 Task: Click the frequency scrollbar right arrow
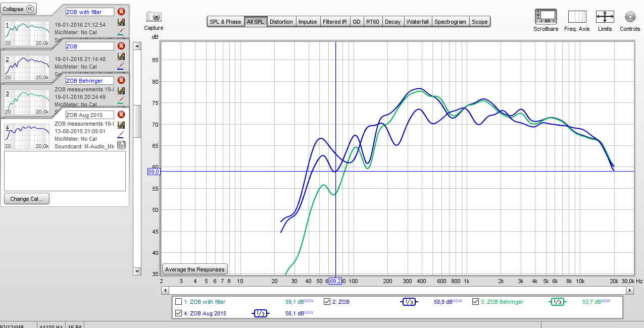click(629, 291)
